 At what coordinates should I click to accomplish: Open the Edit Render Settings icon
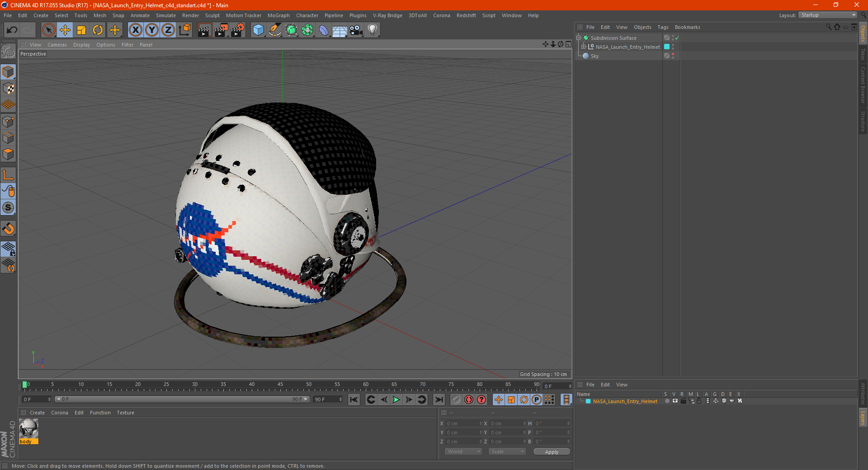[x=237, y=30]
